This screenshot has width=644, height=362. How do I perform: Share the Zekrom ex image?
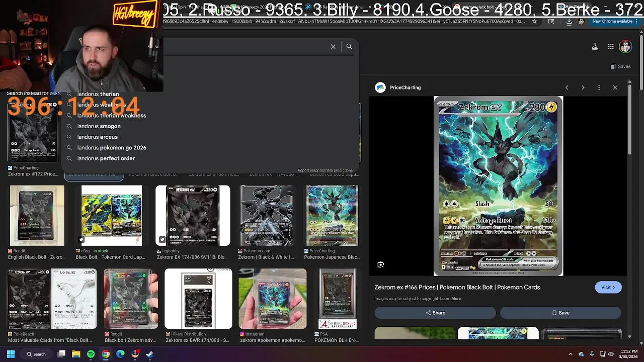pos(435,313)
